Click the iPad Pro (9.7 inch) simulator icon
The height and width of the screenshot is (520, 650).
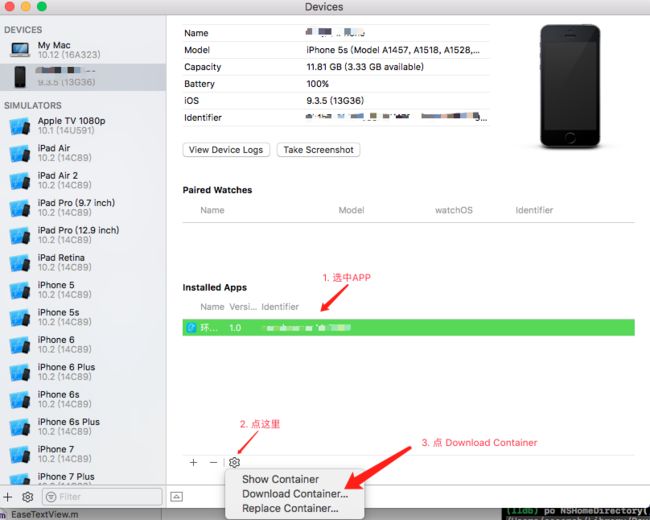(20, 208)
